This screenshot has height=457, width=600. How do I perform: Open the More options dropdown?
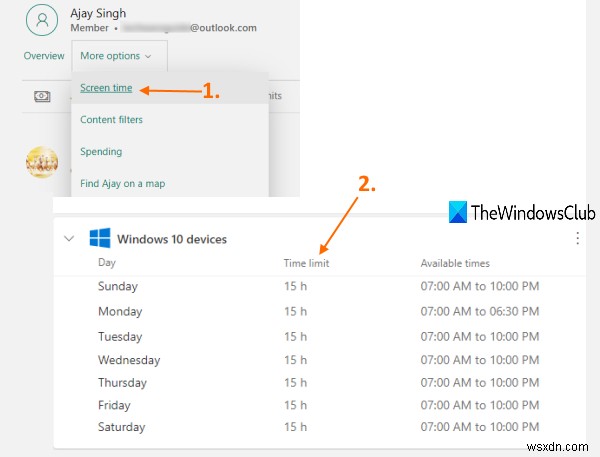[116, 56]
